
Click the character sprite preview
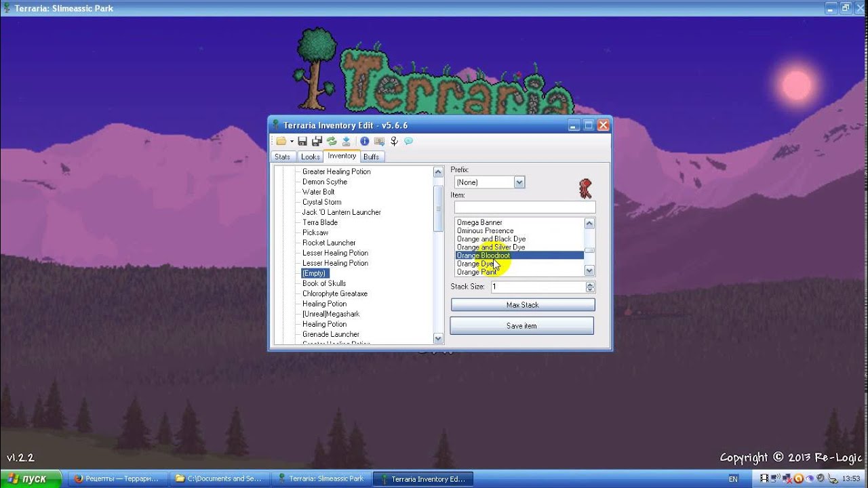pos(585,188)
